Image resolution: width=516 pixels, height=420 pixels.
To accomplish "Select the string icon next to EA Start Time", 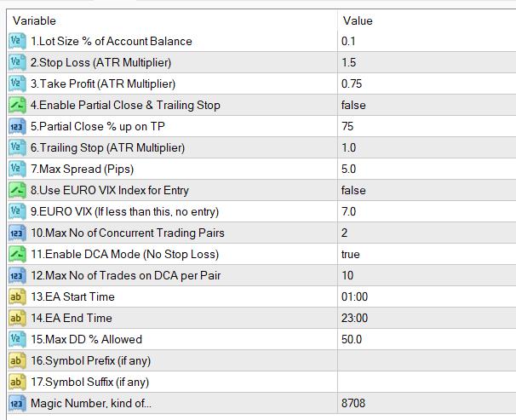I will (17, 296).
